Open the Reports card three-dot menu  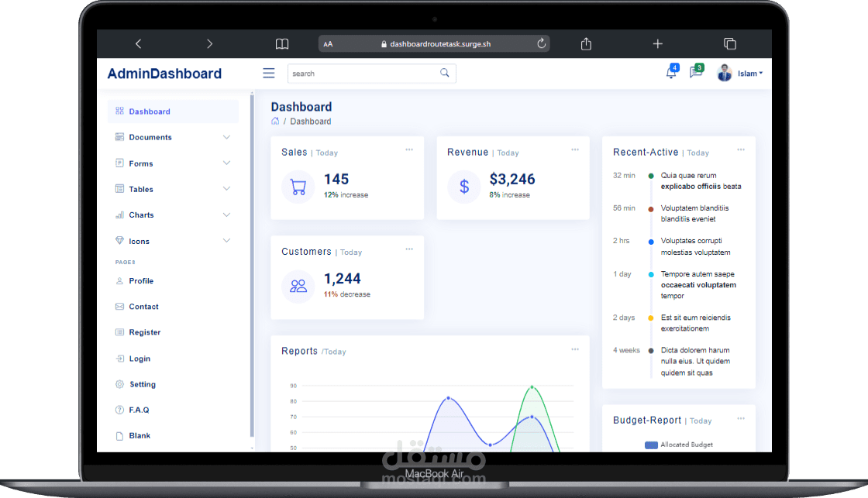click(575, 349)
